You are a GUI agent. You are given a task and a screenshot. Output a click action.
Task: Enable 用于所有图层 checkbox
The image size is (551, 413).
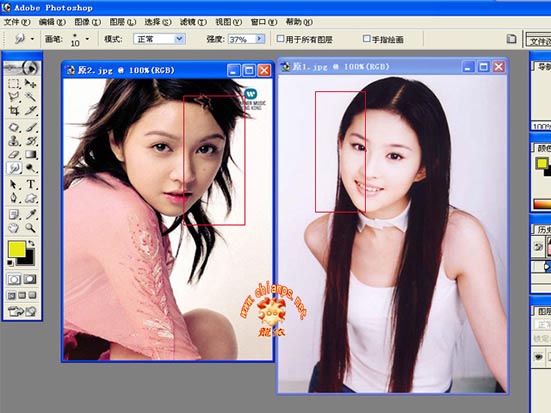point(280,39)
